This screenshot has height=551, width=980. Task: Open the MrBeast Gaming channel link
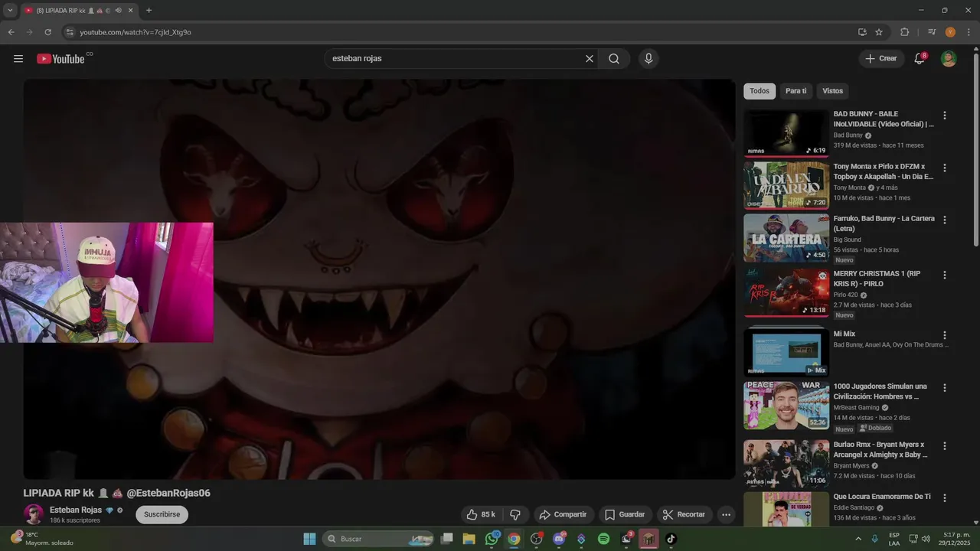point(856,408)
